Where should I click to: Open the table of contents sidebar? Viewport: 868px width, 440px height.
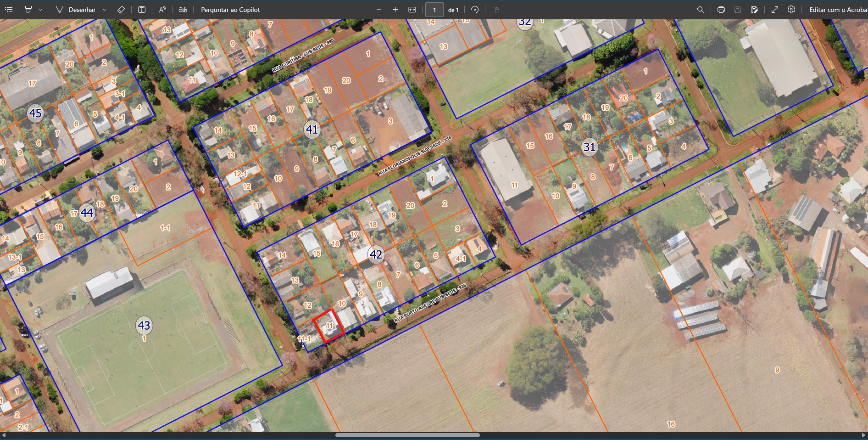pos(9,10)
